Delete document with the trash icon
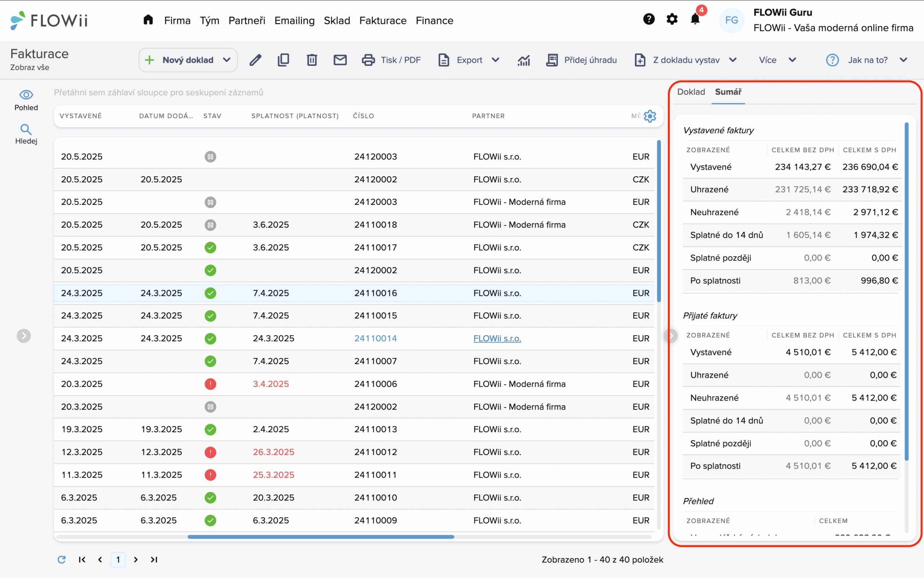This screenshot has height=578, width=924. (312, 60)
